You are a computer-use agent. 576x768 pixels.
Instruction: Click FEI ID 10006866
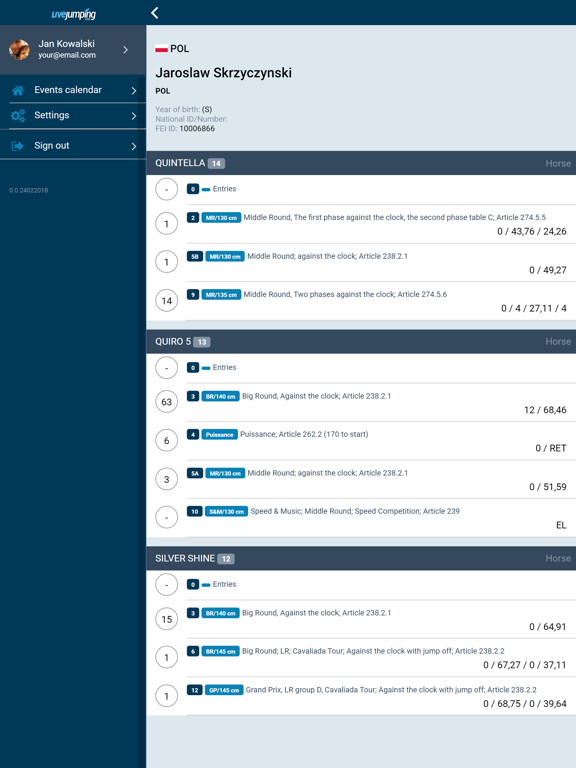[x=197, y=129]
